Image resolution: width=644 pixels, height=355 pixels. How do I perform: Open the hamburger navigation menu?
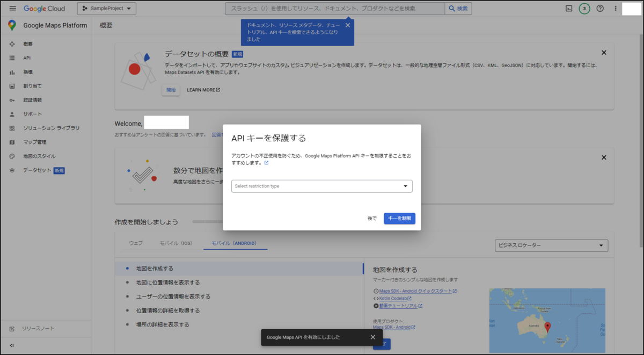click(x=12, y=9)
